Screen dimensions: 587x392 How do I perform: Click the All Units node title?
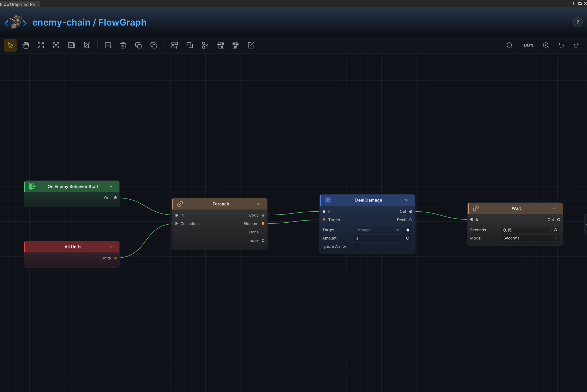point(73,247)
